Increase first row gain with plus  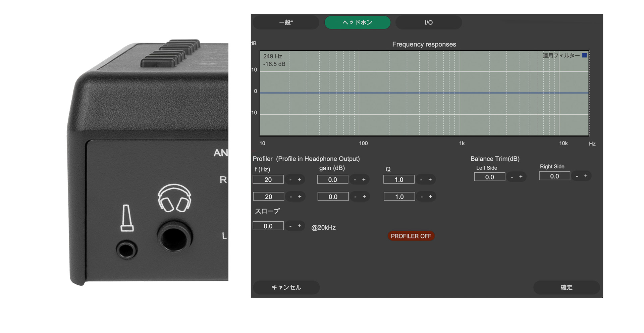(364, 179)
